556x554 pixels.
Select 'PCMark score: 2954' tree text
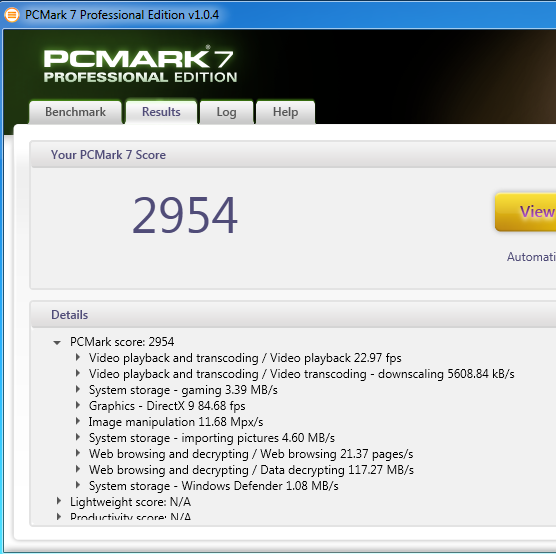click(122, 342)
